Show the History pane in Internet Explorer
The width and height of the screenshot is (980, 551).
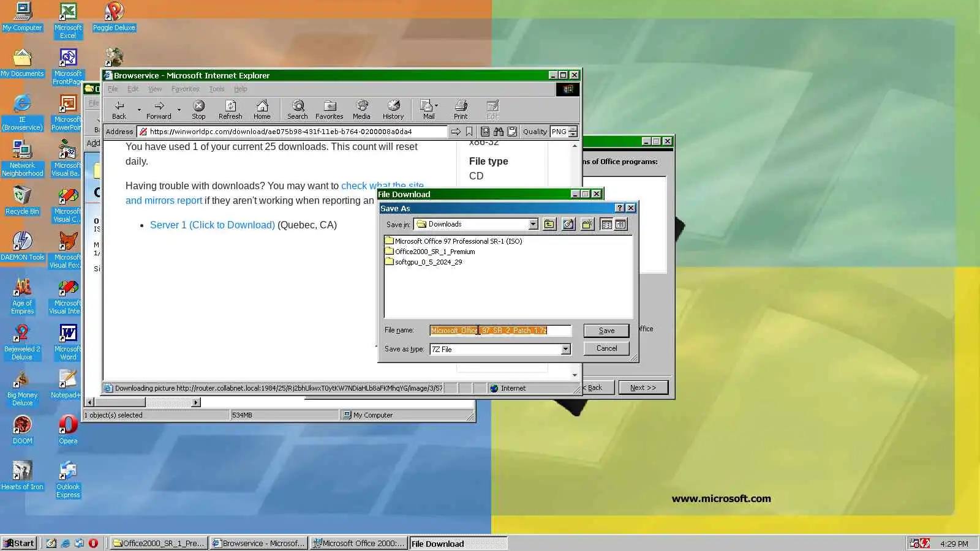(x=393, y=110)
